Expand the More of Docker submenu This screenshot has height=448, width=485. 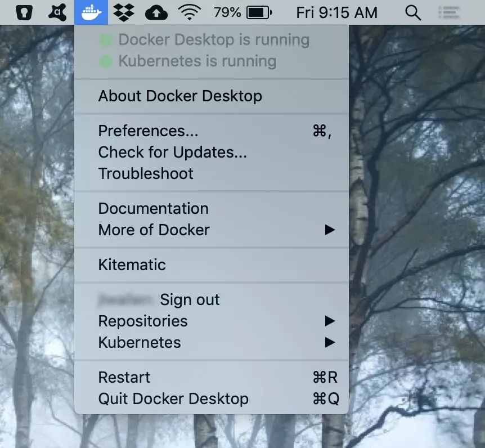pos(212,230)
